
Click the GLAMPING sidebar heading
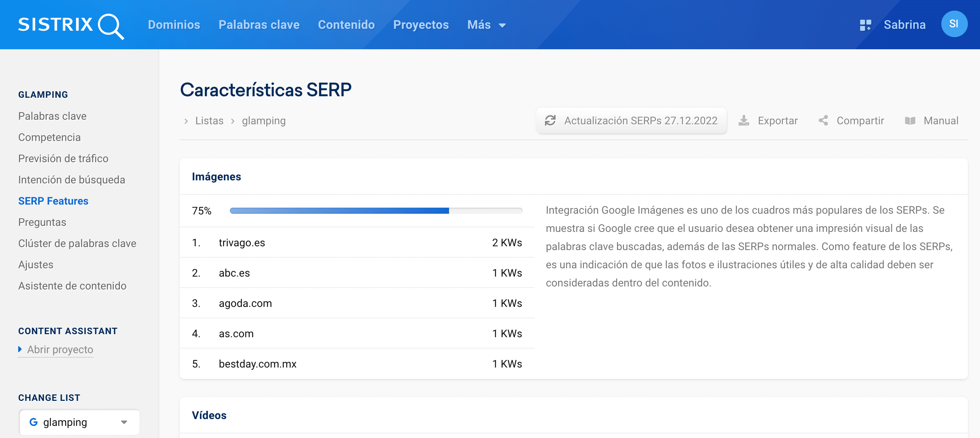point(43,95)
